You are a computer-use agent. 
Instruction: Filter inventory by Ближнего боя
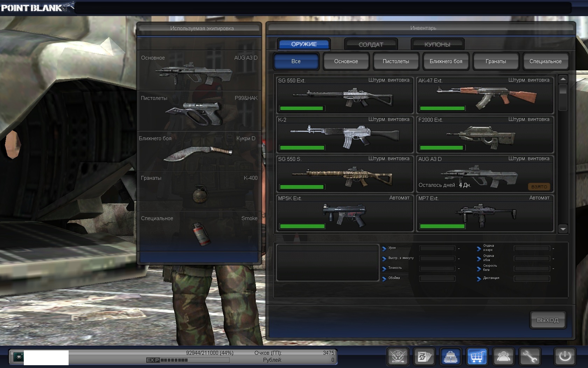tap(446, 61)
